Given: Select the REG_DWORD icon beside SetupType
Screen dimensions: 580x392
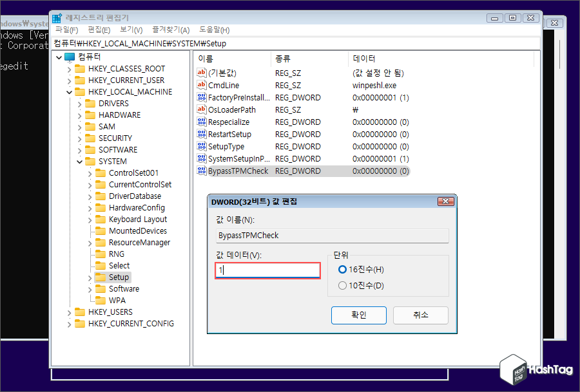Looking at the screenshot, I should [x=201, y=146].
